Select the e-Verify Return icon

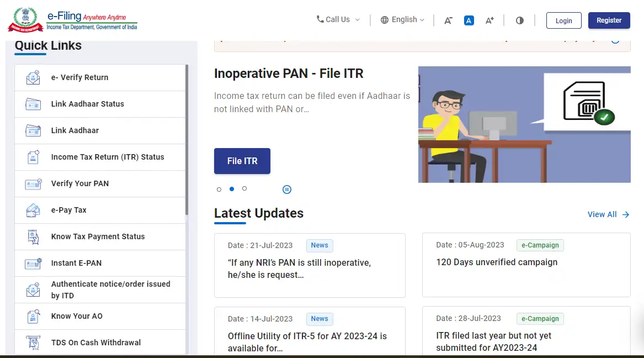tap(33, 77)
